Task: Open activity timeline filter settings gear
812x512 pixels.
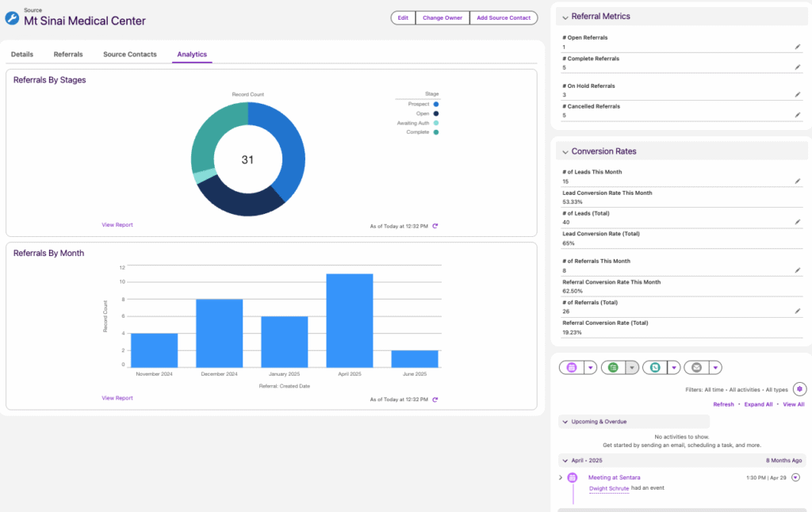Action: (x=799, y=389)
